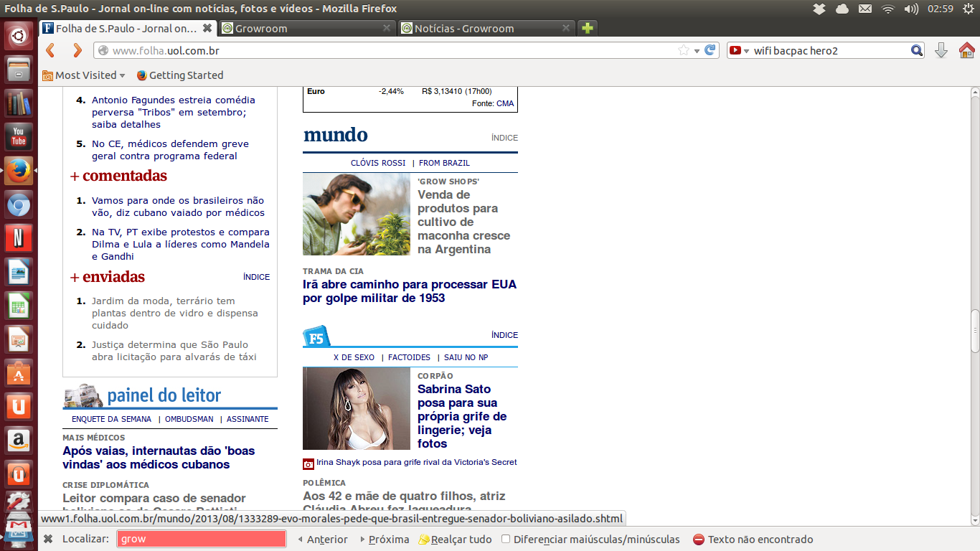The width and height of the screenshot is (980, 551).
Task: Click the browser Back arrow
Action: (x=50, y=50)
